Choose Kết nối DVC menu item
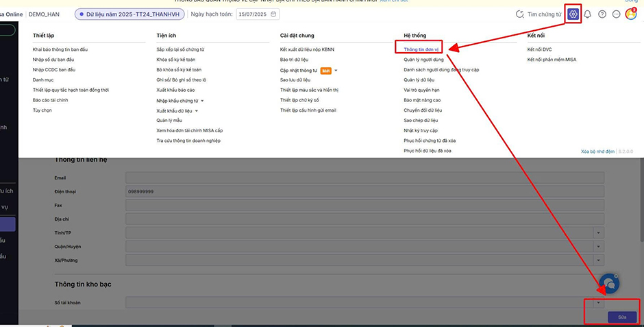Viewport: 644px width, 327px height. [x=539, y=49]
